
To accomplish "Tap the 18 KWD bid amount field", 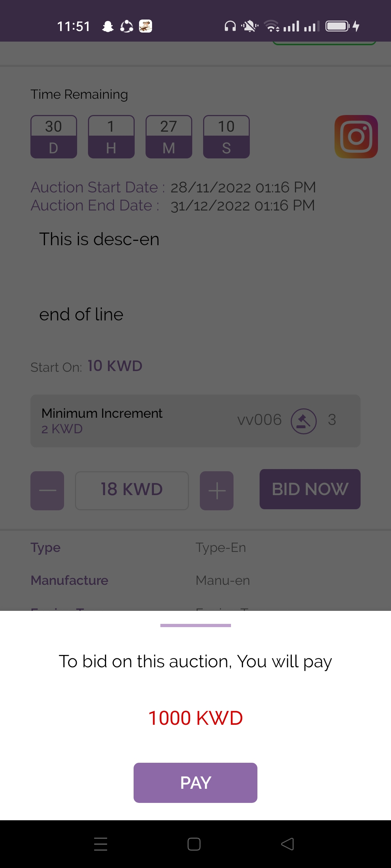I will pos(132,490).
